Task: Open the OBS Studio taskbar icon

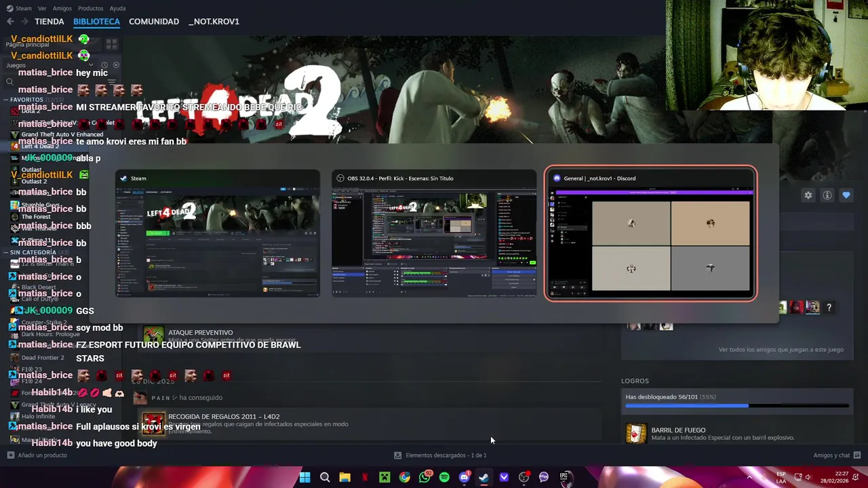Action: pos(524,477)
